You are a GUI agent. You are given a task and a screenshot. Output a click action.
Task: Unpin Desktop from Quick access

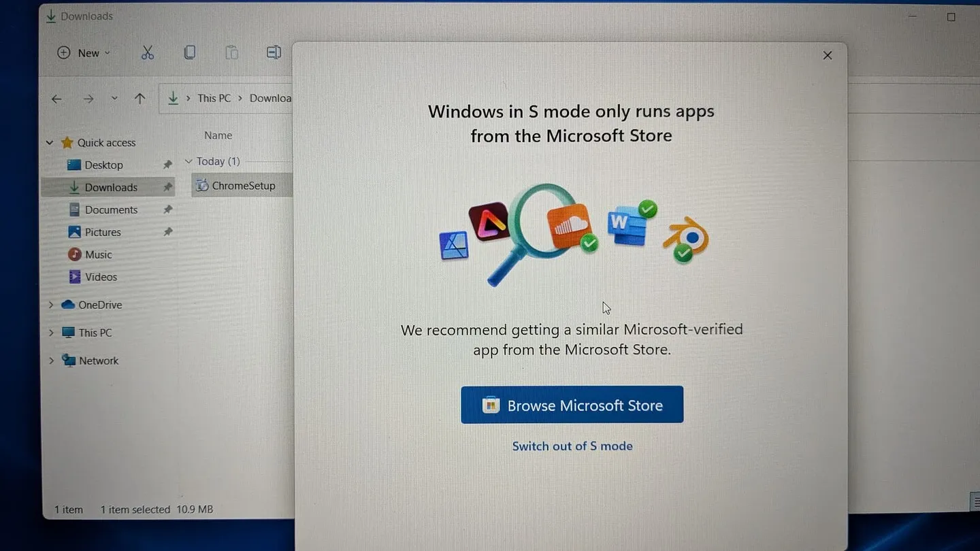pyautogui.click(x=167, y=165)
